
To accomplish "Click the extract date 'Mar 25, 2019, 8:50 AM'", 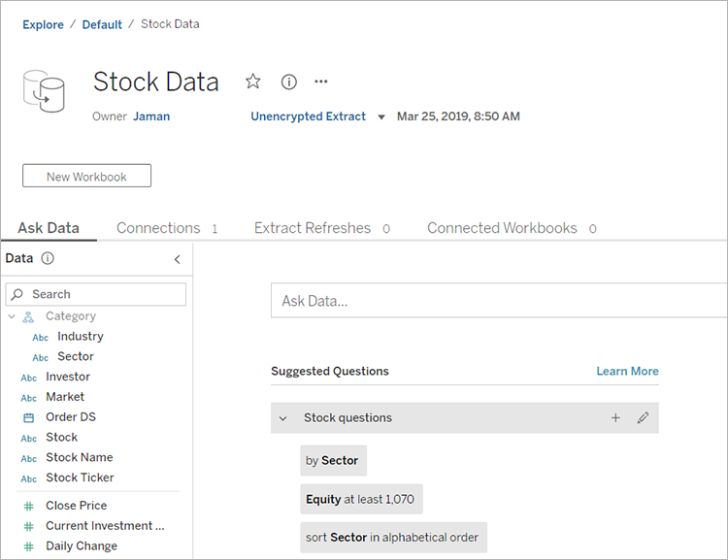I will (x=458, y=116).
